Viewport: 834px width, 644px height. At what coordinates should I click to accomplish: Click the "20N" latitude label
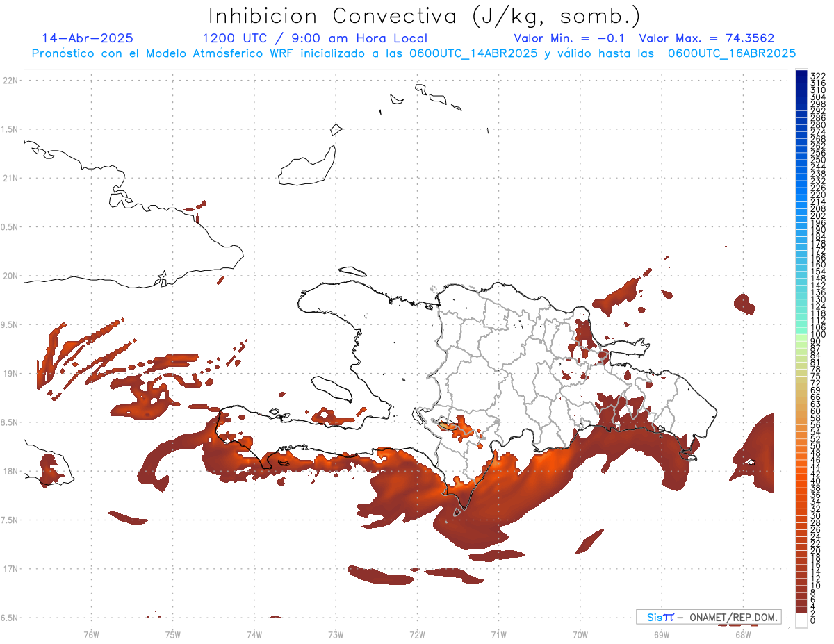(10, 276)
